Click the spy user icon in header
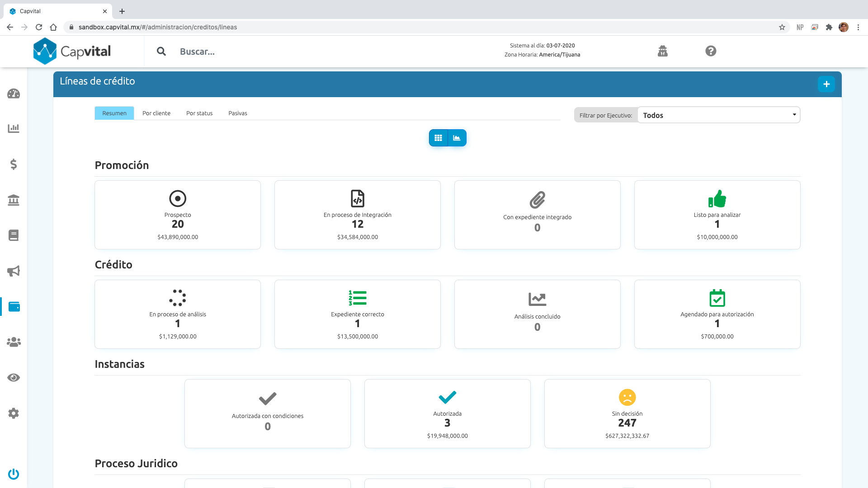 (x=663, y=51)
